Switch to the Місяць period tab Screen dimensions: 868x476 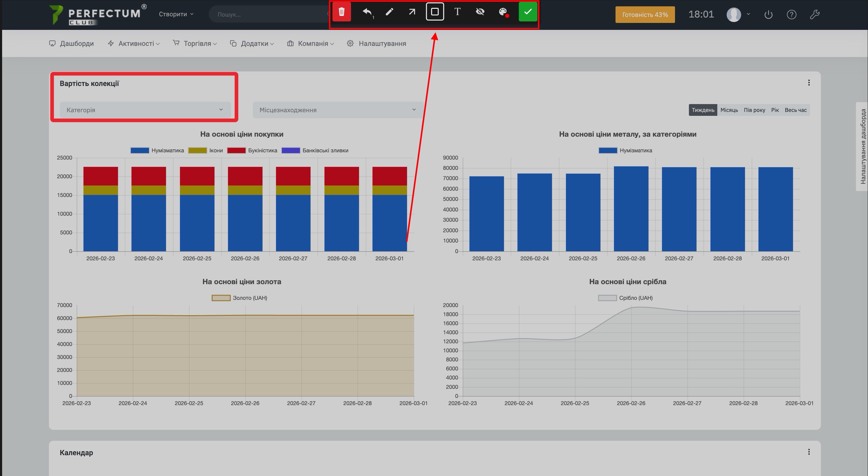pyautogui.click(x=729, y=110)
